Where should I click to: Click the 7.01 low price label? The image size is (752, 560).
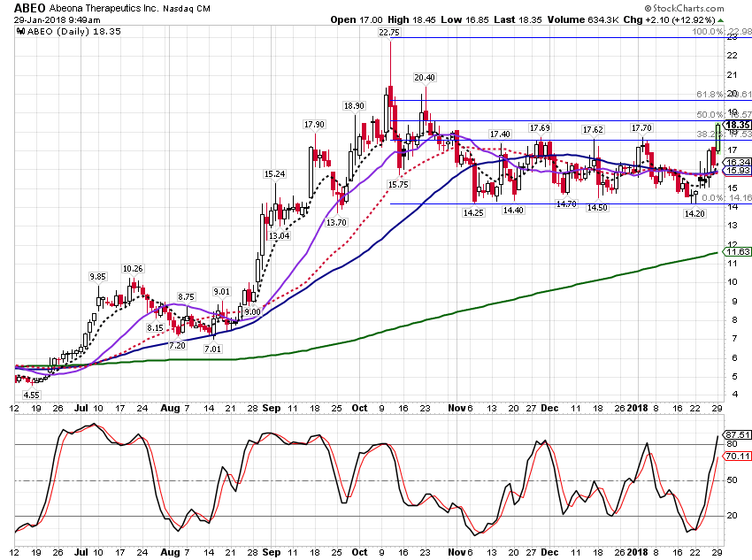pos(213,349)
